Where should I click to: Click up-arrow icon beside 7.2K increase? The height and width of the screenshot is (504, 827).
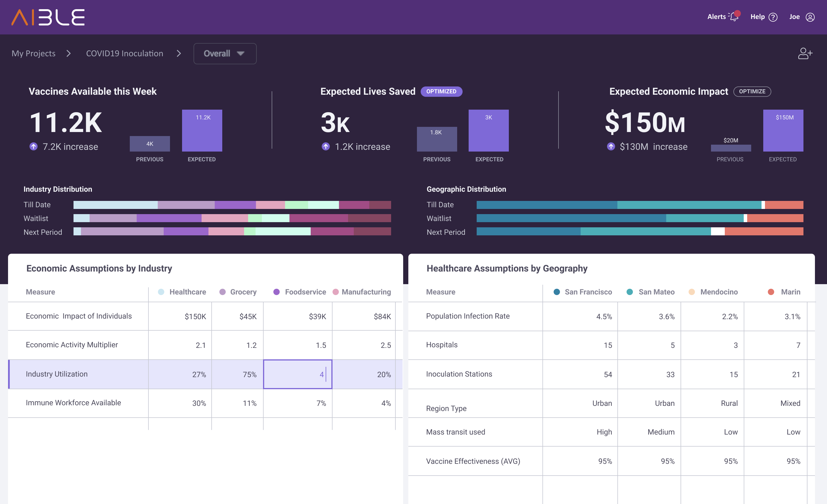click(34, 147)
